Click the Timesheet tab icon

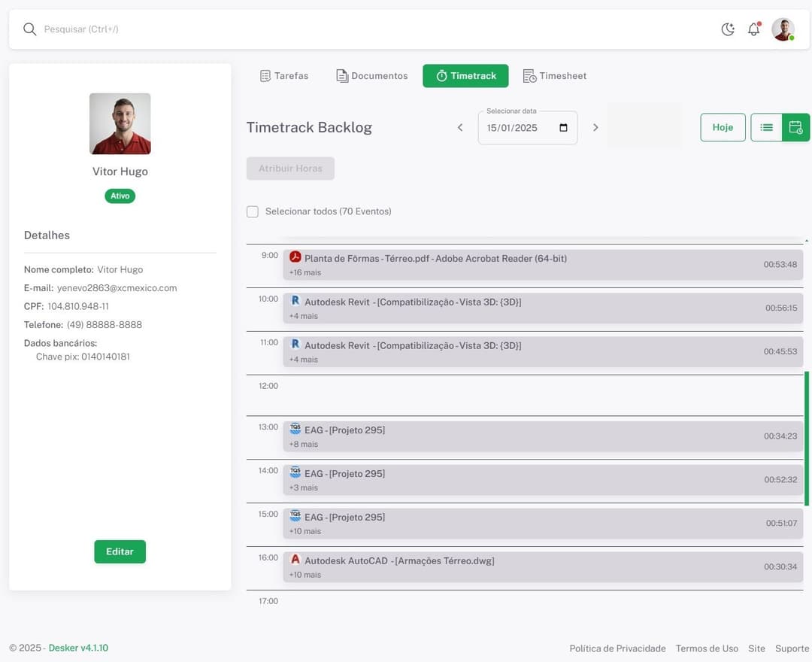(529, 76)
